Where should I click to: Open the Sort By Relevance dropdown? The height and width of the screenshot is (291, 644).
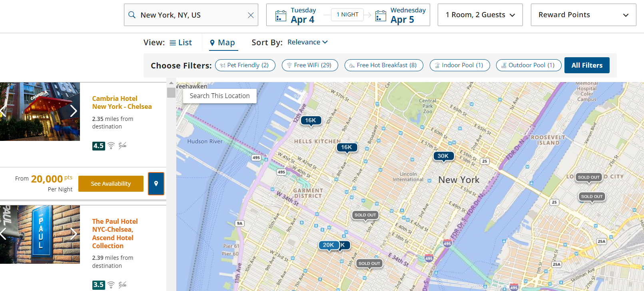click(307, 42)
